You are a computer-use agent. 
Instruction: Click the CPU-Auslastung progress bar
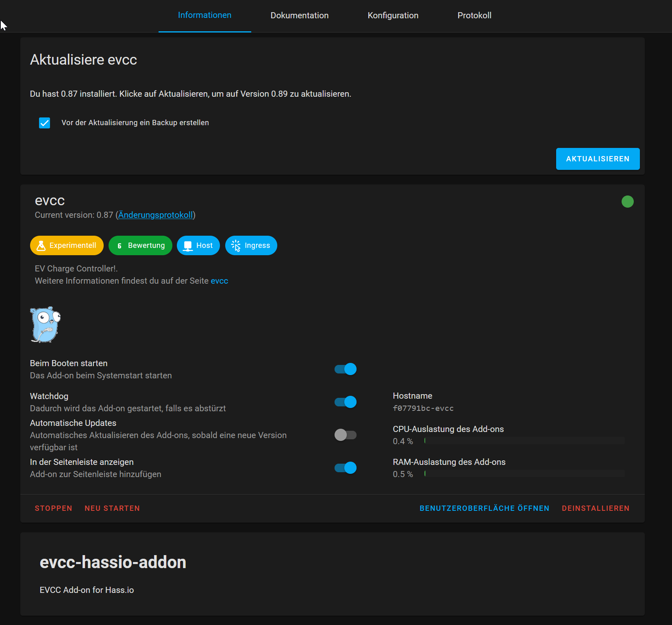point(524,440)
